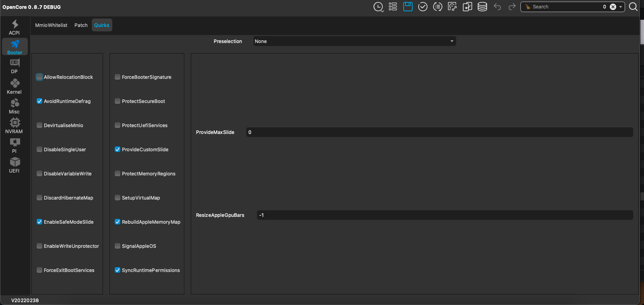Toggle ForceExitBootServices checkbox

(39, 270)
